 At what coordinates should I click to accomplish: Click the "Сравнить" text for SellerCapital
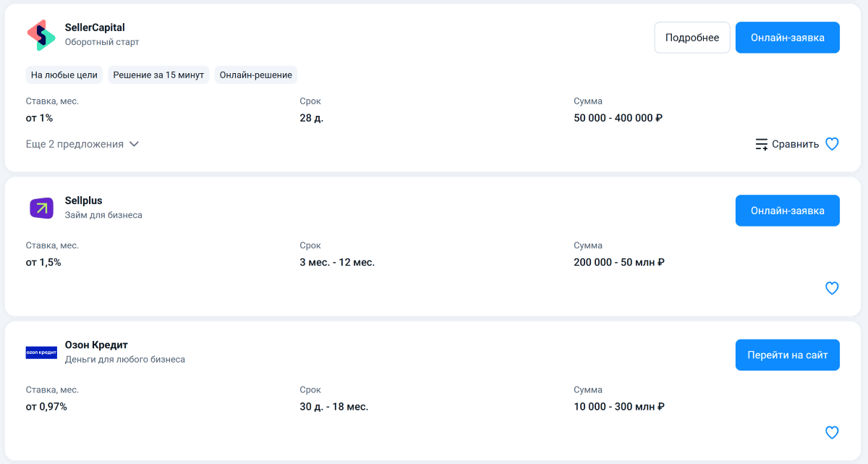[x=795, y=144]
